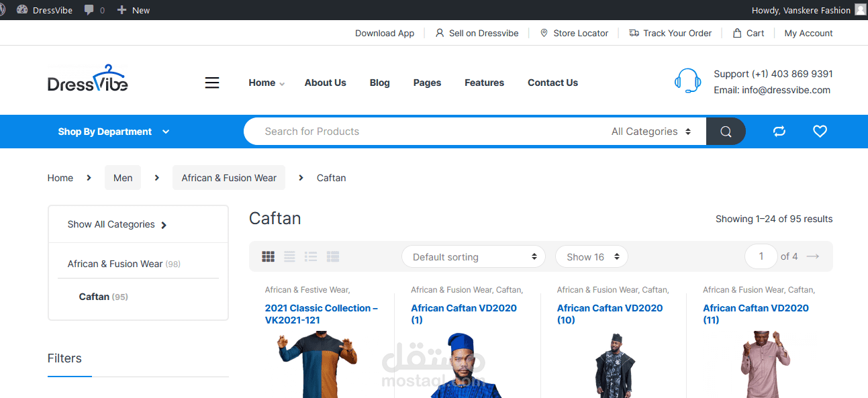Screen dimensions: 868x398
Task: Switch to the grid view icon
Action: point(269,256)
